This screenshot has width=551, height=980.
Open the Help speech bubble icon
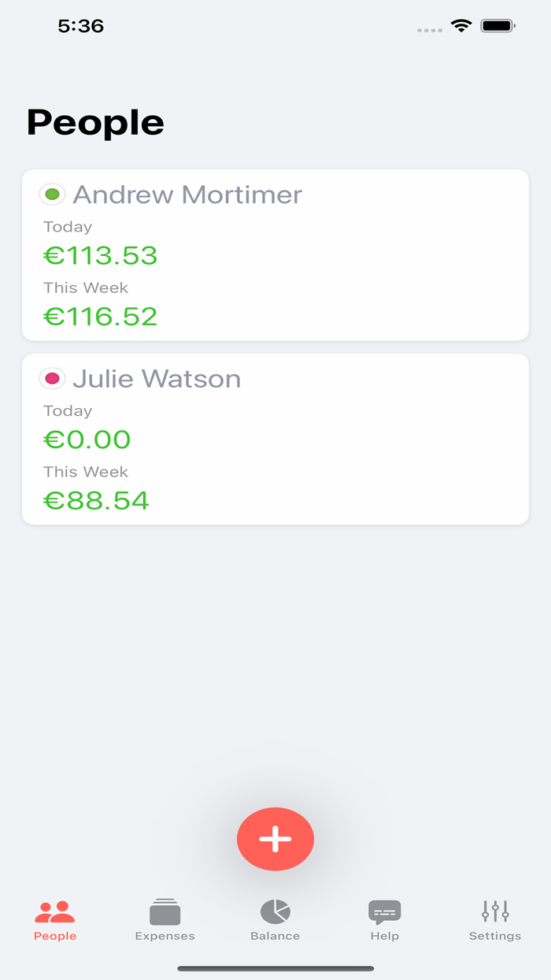tap(385, 912)
